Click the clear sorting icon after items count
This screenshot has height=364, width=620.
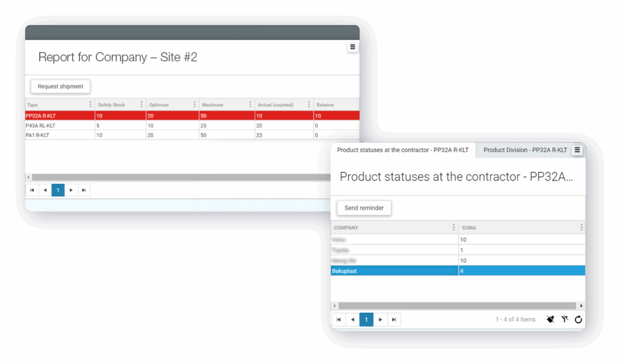pyautogui.click(x=550, y=320)
